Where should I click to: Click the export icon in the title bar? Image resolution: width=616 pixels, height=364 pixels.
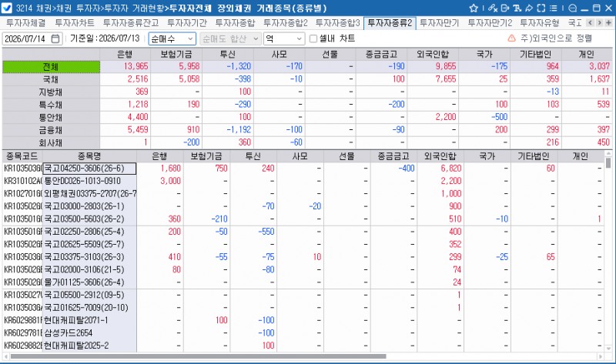pyautogui.click(x=505, y=8)
